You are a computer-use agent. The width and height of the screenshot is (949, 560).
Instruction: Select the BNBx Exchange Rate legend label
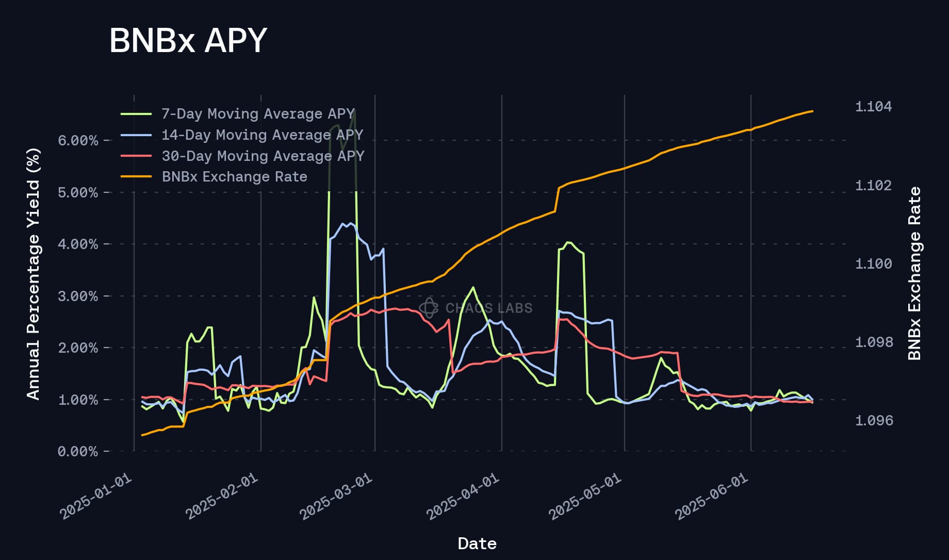[x=235, y=177]
